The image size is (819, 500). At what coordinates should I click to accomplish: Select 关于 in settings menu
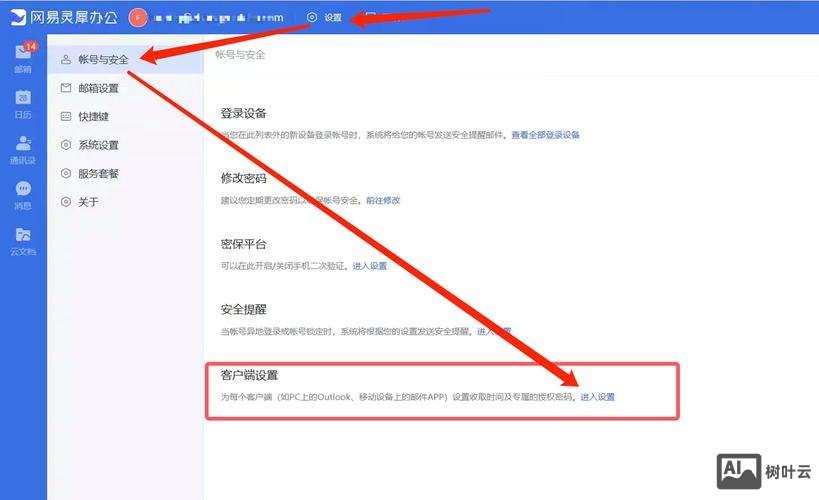pyautogui.click(x=125, y=202)
